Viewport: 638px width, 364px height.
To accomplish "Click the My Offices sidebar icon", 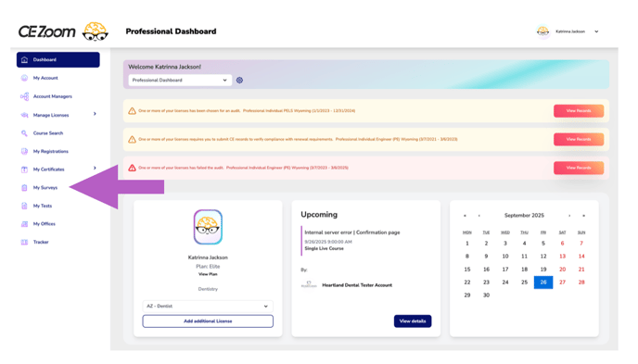I will (24, 224).
